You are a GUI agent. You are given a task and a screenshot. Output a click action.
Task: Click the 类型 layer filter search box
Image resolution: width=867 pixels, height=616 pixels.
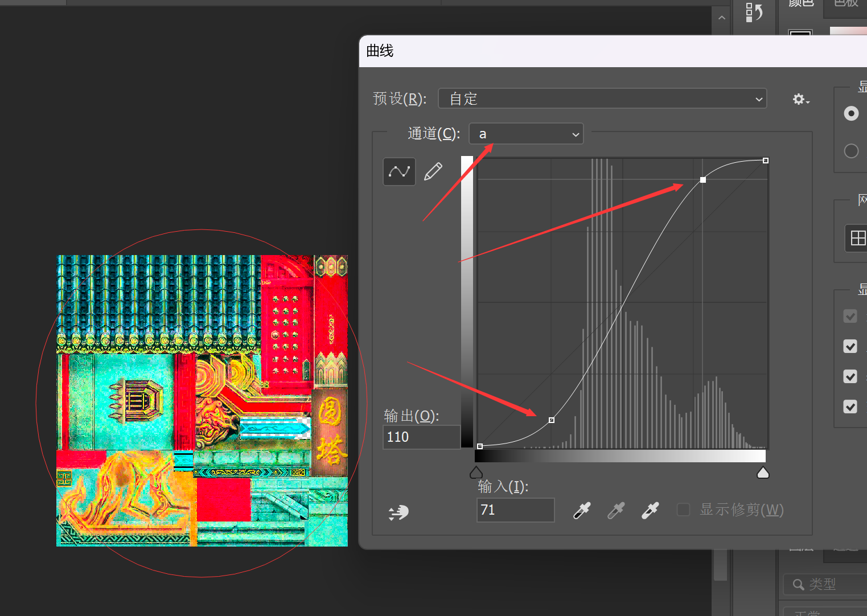click(825, 584)
